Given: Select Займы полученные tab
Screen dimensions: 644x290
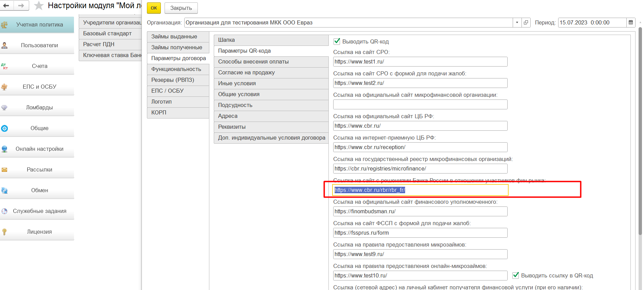Looking at the screenshot, I should pos(178,48).
